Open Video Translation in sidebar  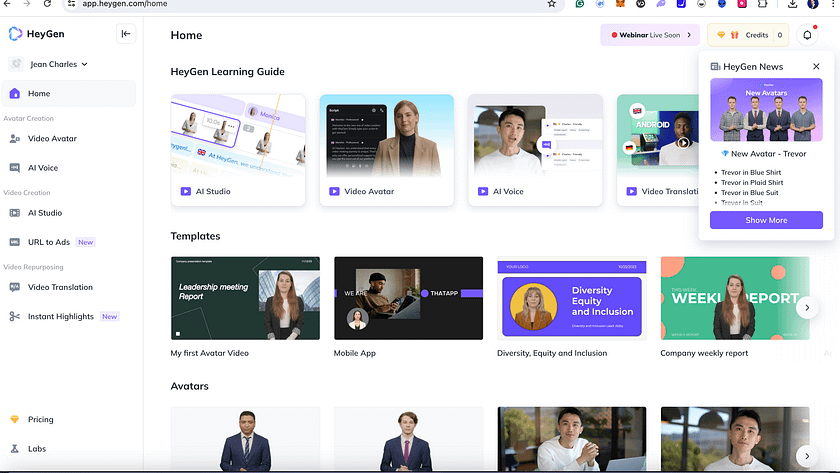(60, 287)
